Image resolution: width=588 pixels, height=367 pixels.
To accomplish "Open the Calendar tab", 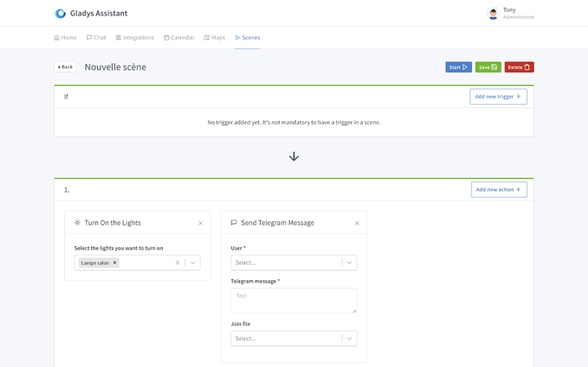I will tap(179, 37).
